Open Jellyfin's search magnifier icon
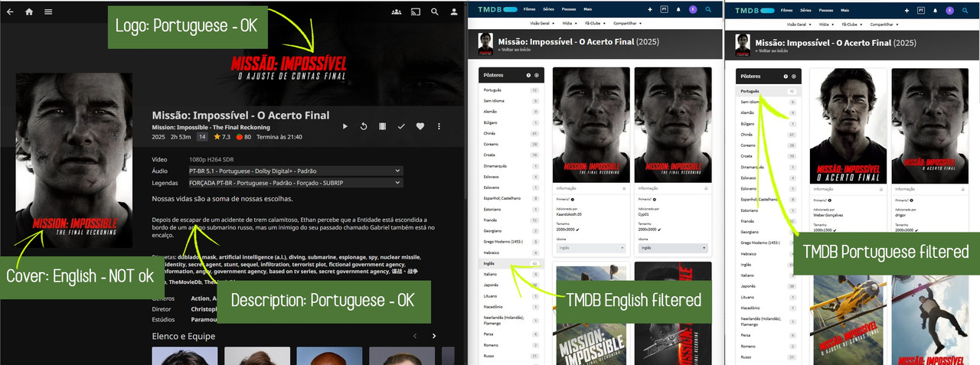 click(x=435, y=11)
